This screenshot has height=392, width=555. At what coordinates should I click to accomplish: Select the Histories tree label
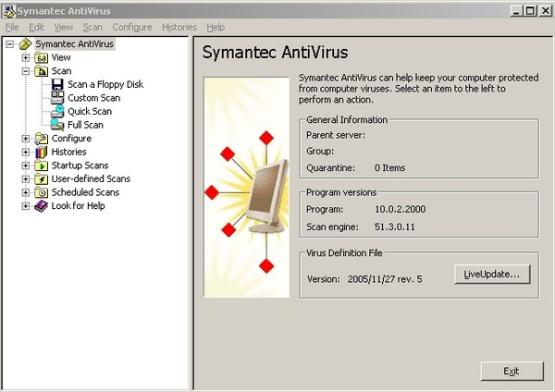click(68, 153)
